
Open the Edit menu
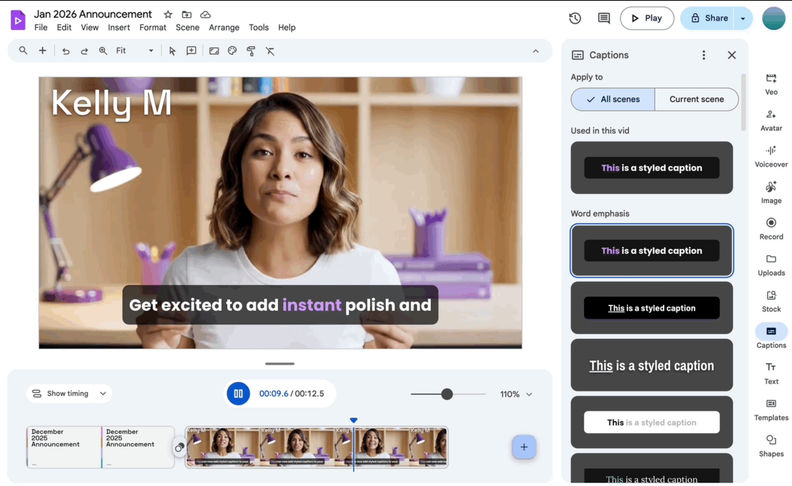tap(64, 27)
